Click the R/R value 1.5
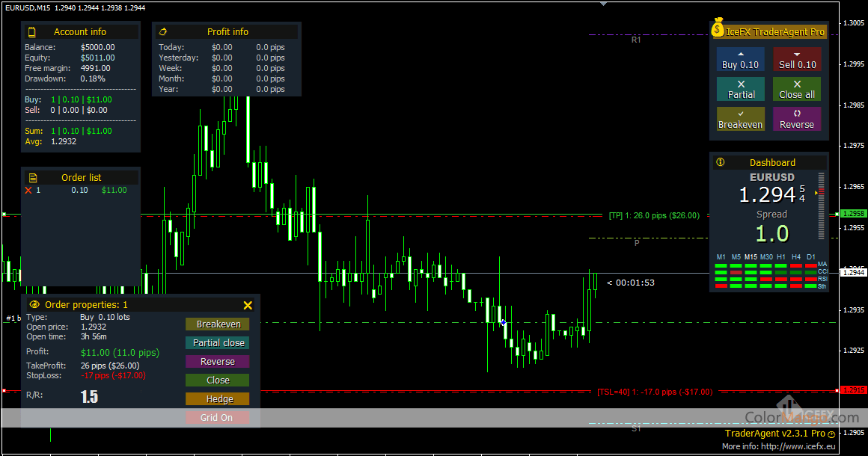This screenshot has height=456, width=868. coord(89,397)
